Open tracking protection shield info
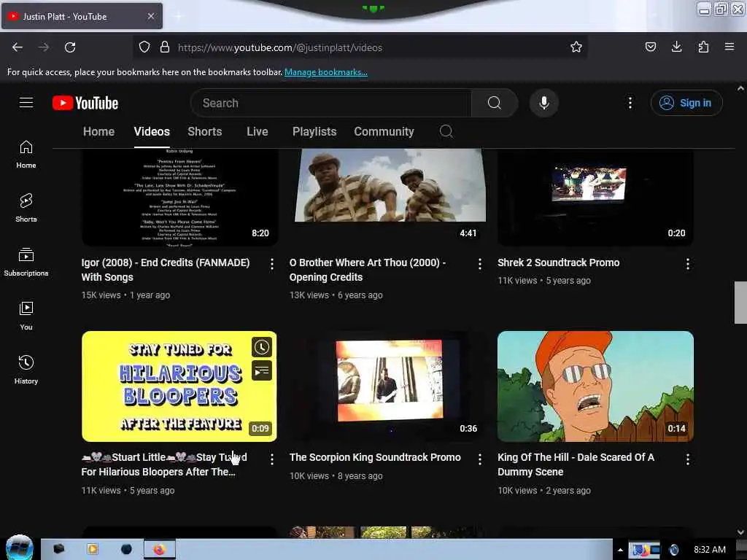Screen dimensions: 747x560 [x=144, y=47]
